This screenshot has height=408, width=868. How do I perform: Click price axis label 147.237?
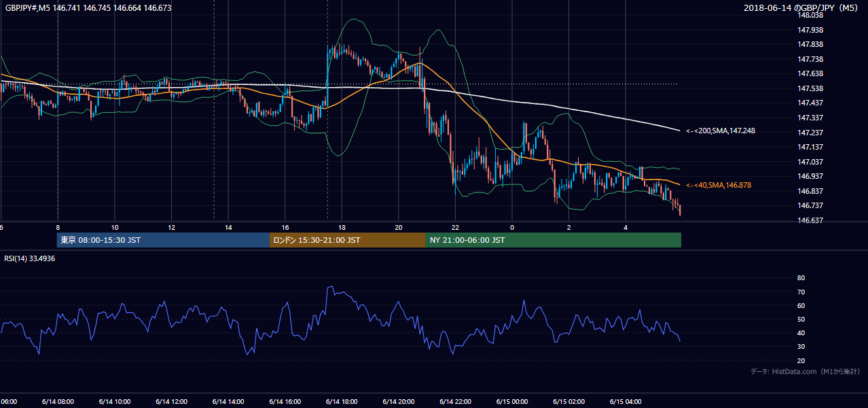pyautogui.click(x=811, y=133)
